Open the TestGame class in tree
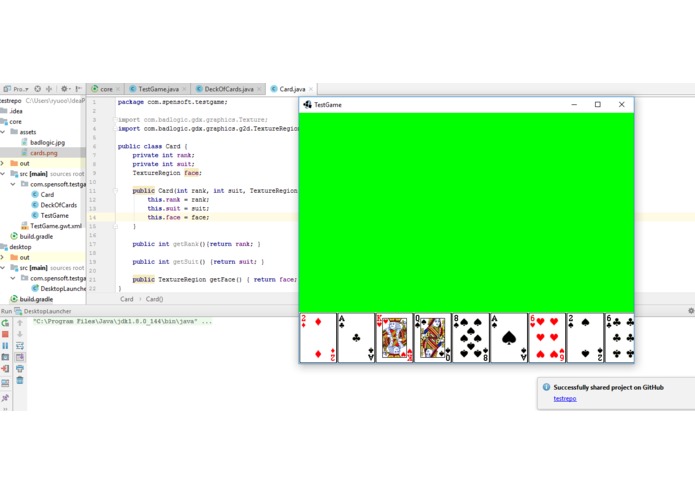 50,215
